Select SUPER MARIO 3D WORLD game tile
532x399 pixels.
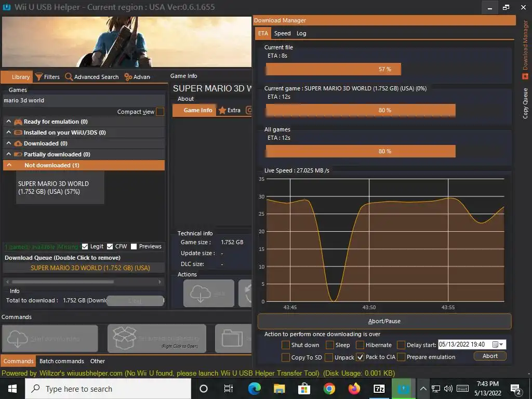60,188
